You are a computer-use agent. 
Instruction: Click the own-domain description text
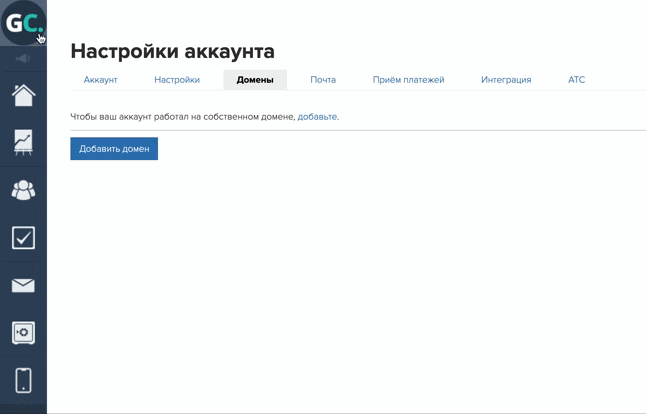pyautogui.click(x=183, y=117)
